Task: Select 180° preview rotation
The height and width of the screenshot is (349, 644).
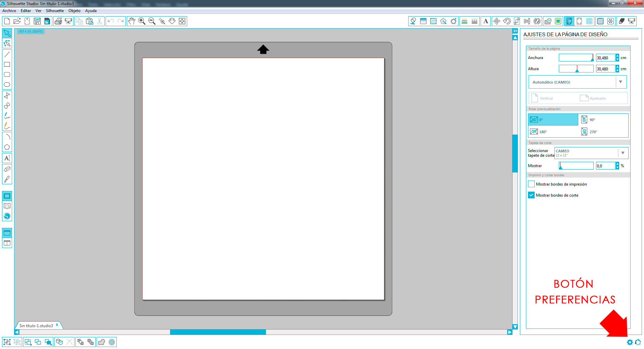Action: pos(553,132)
